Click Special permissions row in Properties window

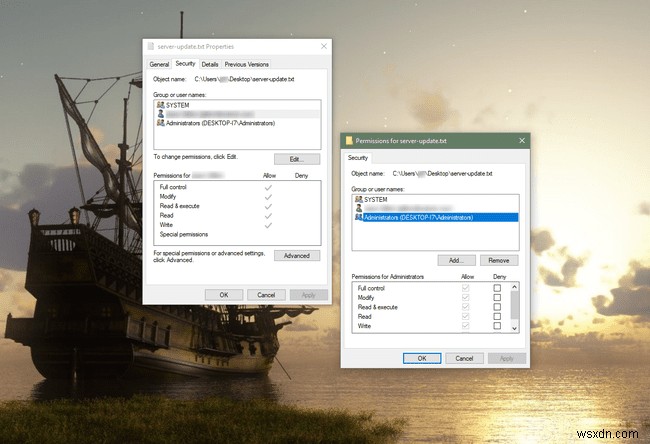click(x=238, y=235)
